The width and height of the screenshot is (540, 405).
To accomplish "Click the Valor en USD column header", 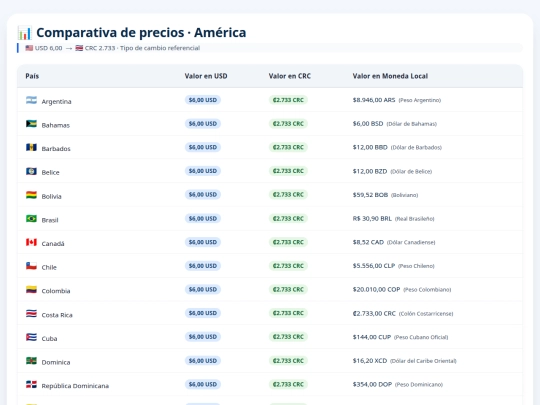I will (206, 76).
